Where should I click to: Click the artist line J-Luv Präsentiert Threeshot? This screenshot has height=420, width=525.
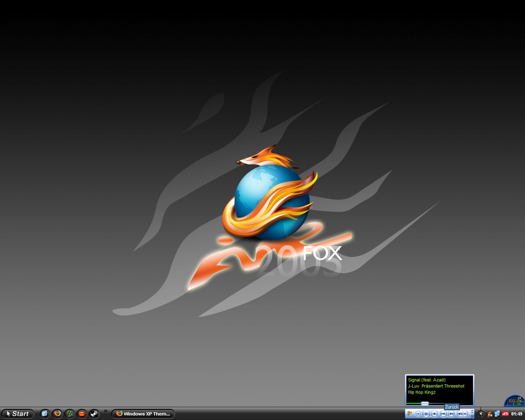(x=436, y=386)
